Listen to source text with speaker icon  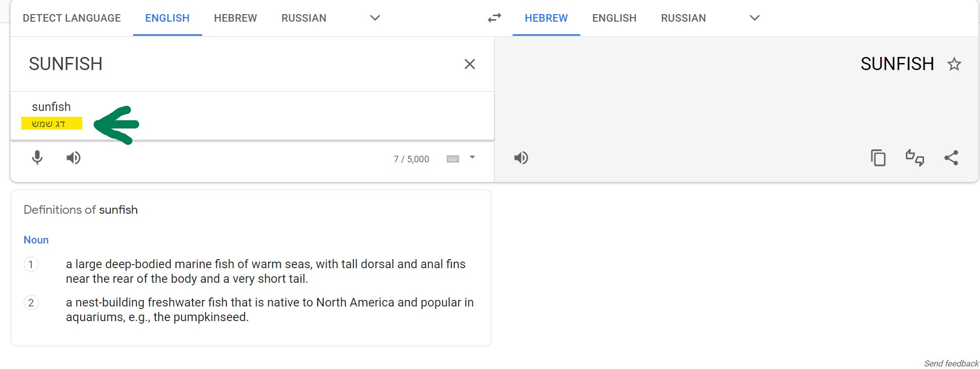74,158
